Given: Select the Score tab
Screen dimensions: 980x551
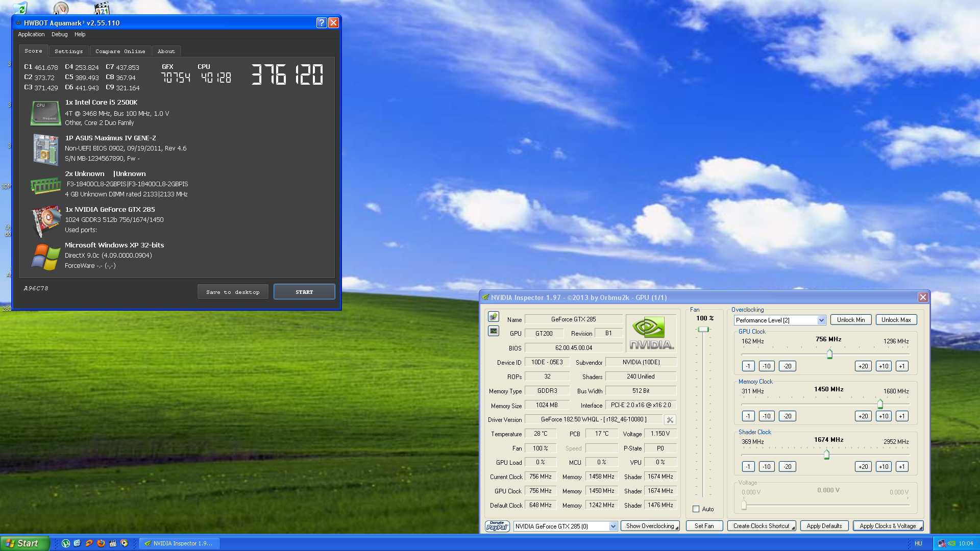Looking at the screenshot, I should [33, 51].
